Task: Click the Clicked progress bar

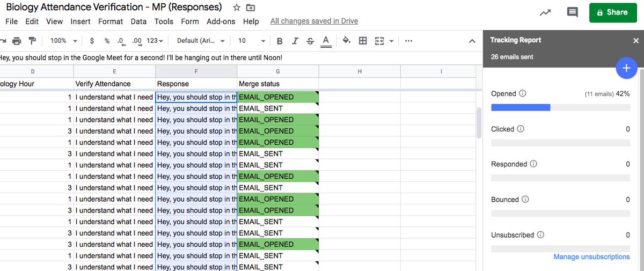Action: (561, 143)
